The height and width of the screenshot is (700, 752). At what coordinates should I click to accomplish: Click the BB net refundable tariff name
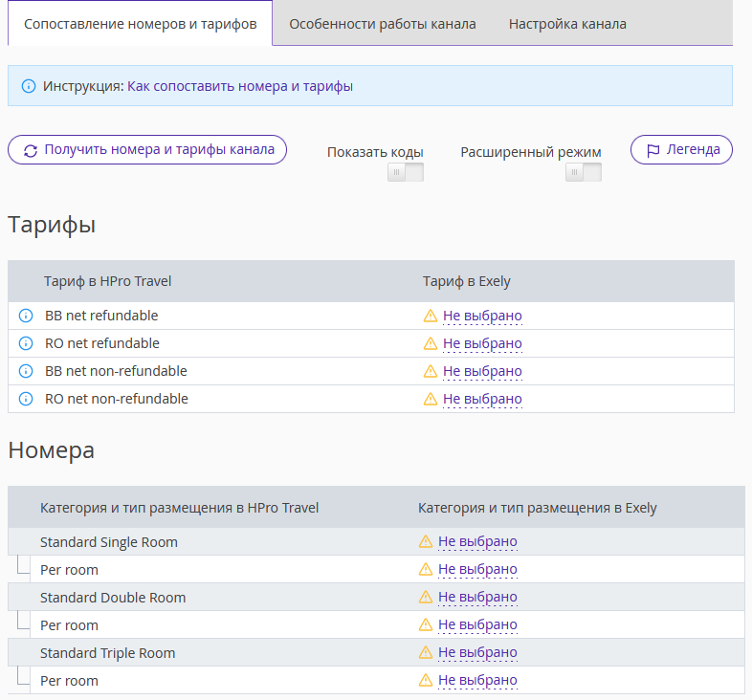click(x=101, y=316)
